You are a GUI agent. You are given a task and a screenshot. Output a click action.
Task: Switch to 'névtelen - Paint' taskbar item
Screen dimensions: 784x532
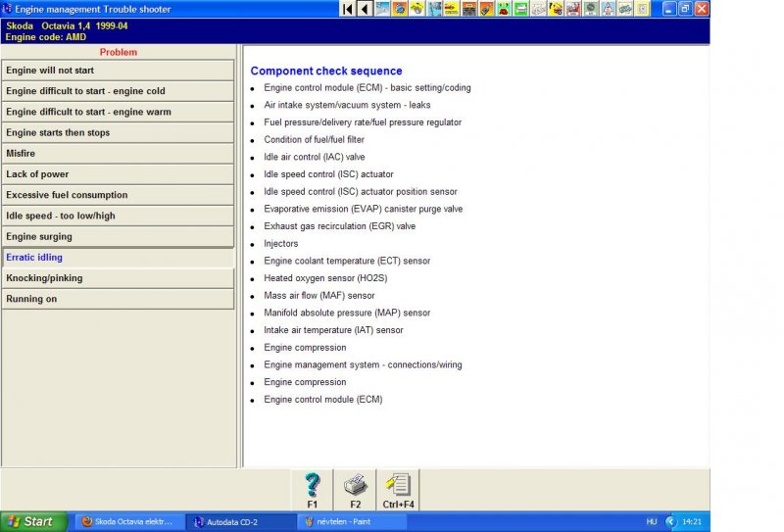coord(350,521)
